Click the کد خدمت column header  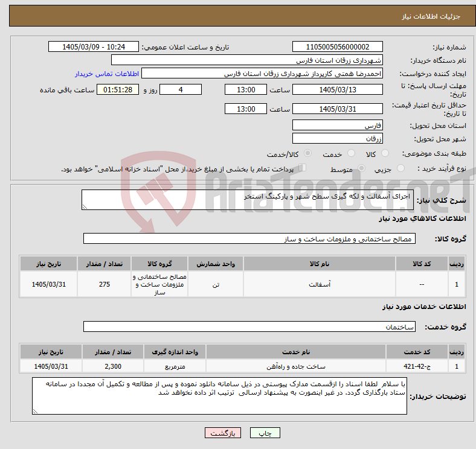[417, 352]
